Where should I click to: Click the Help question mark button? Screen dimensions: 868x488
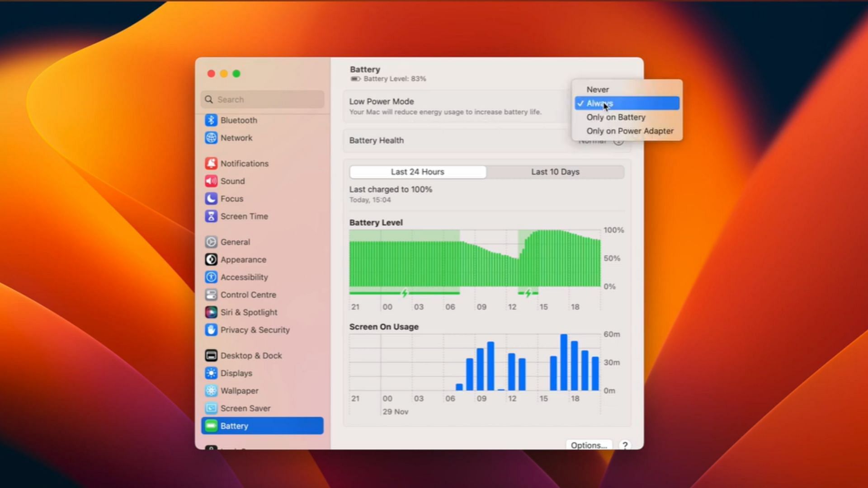pyautogui.click(x=624, y=445)
